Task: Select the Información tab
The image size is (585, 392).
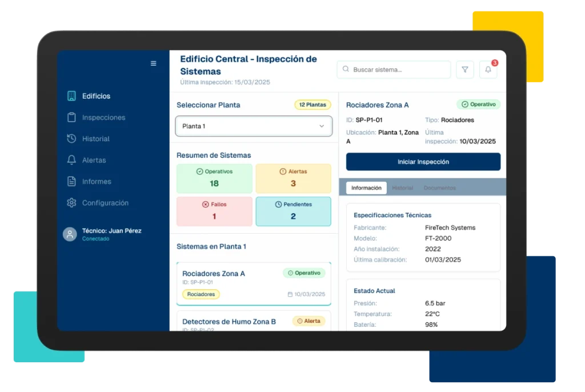Action: click(366, 188)
